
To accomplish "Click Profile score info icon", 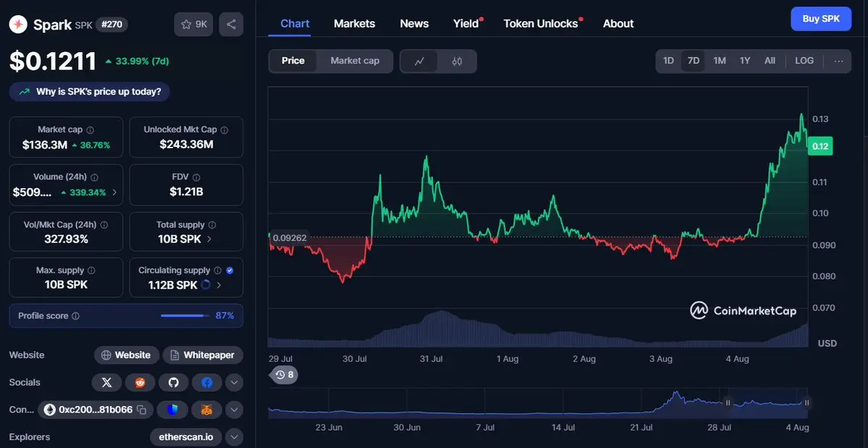I will pyautogui.click(x=76, y=316).
